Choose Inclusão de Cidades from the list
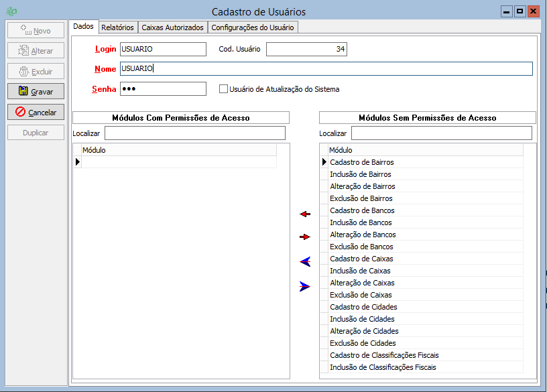Viewport: 547px width, 392px height. click(x=362, y=319)
